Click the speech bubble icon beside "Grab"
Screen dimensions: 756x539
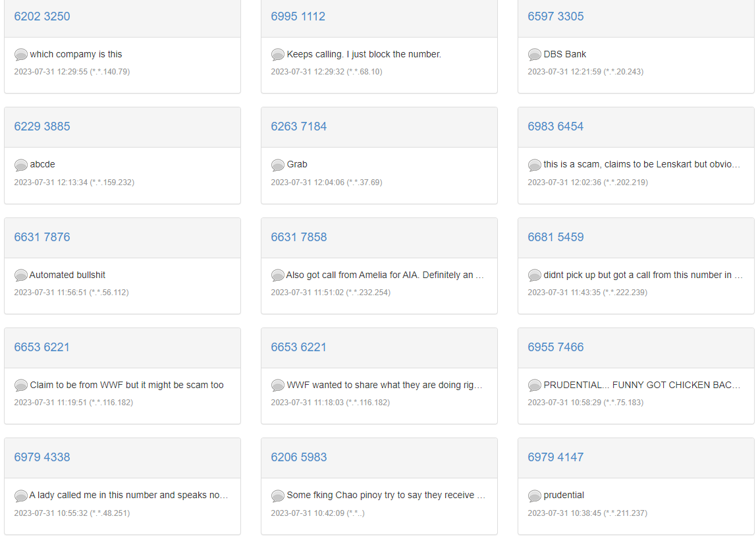click(x=278, y=165)
